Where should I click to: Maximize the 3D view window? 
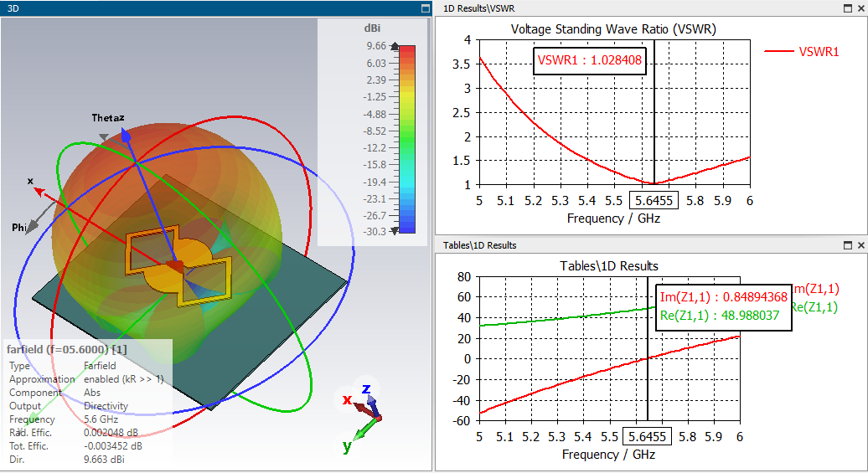425,8
